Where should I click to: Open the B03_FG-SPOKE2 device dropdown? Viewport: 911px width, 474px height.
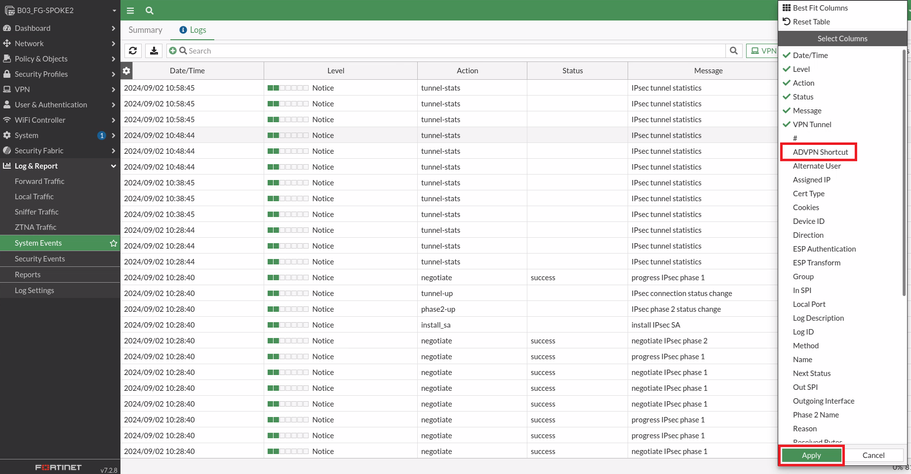60,10
